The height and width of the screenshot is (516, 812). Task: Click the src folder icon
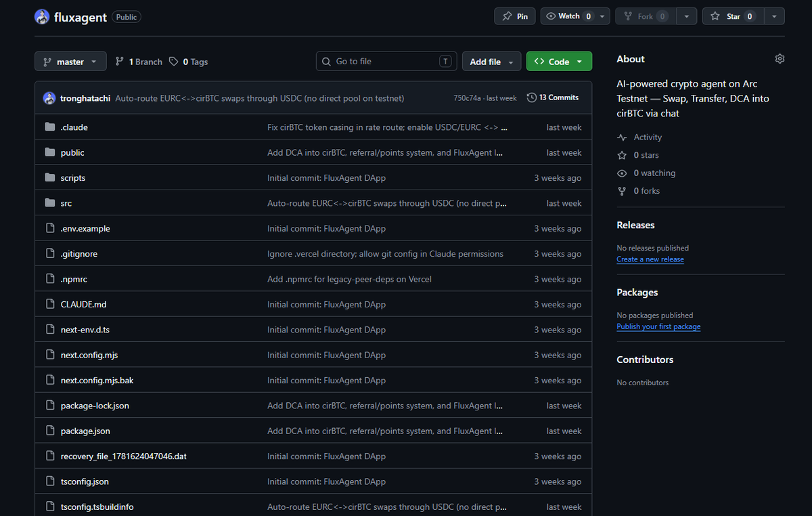[x=49, y=203]
